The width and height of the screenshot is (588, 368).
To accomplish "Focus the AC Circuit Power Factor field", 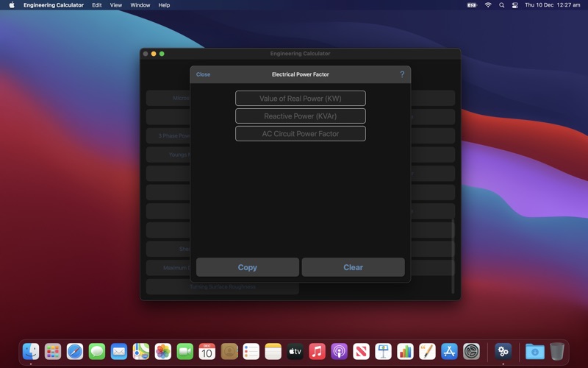I will coord(301,134).
